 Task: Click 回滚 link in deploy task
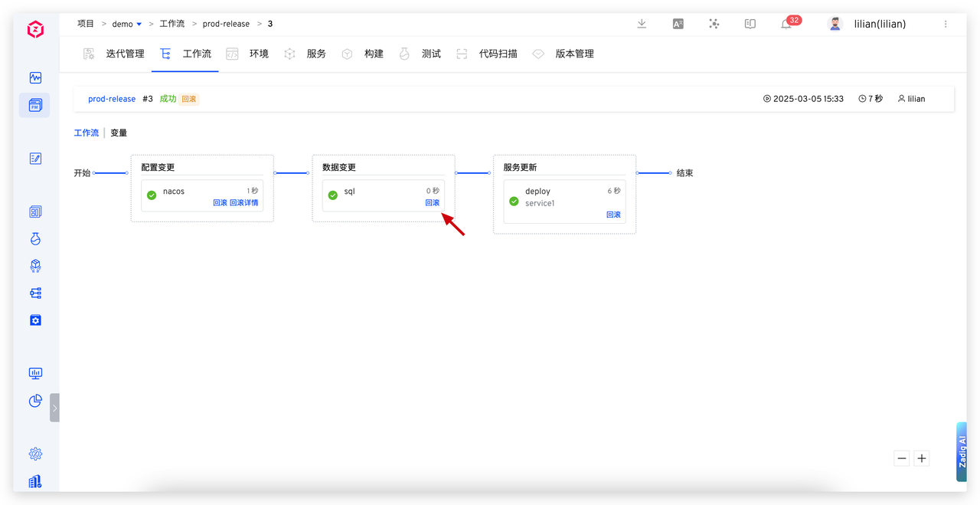(613, 215)
